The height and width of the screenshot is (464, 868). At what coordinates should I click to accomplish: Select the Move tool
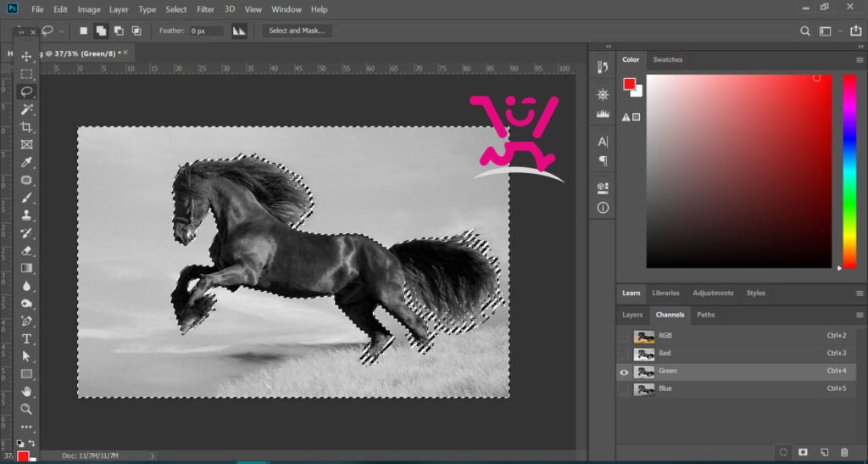26,57
